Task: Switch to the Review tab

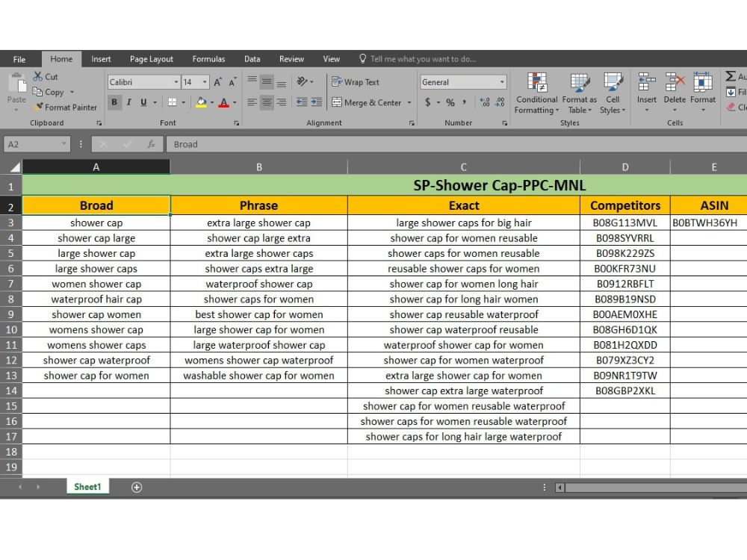Action: pos(291,59)
